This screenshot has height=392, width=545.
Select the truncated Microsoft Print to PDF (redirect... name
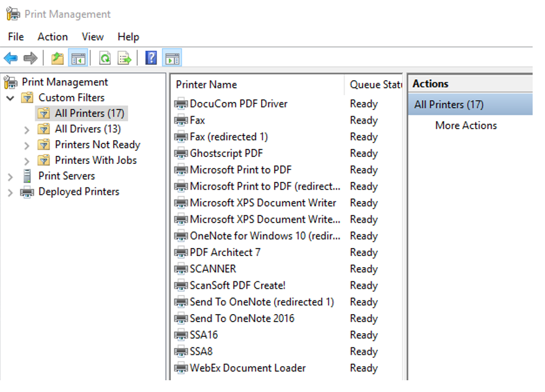(x=265, y=186)
